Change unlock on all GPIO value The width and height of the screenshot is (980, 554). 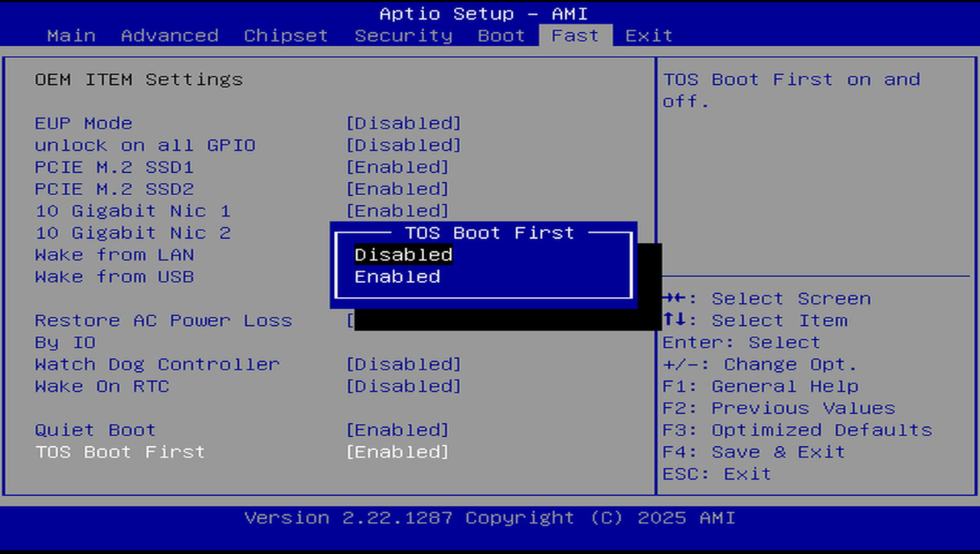[x=403, y=145]
